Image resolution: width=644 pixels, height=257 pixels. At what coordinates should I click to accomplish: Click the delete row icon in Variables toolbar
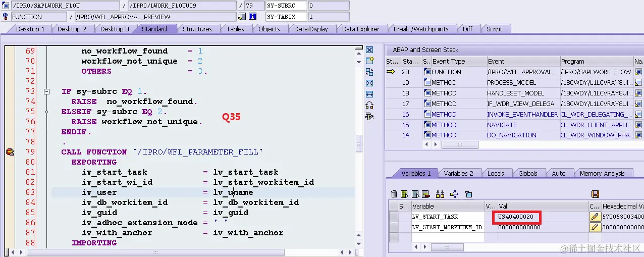coord(425,194)
